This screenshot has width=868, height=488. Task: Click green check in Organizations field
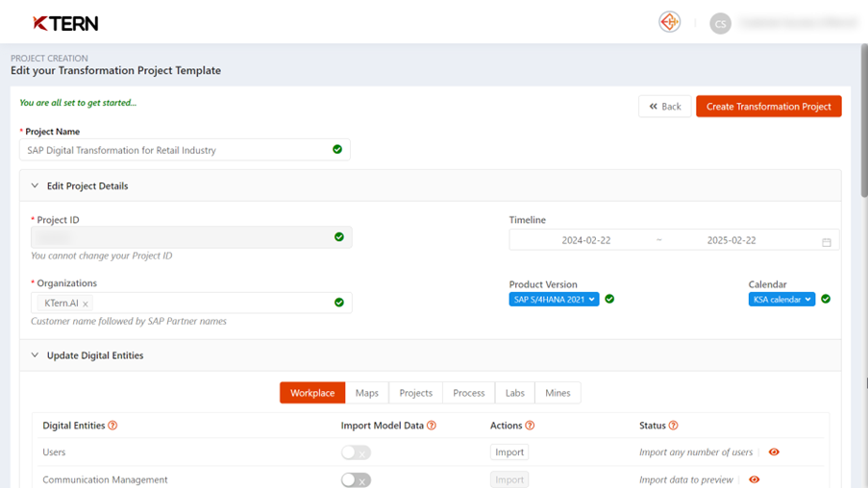[339, 302]
